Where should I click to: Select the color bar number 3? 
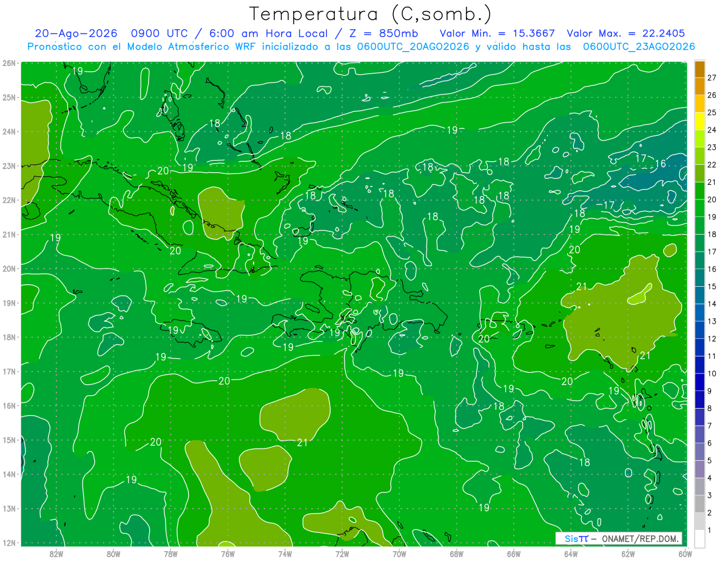pos(709,496)
